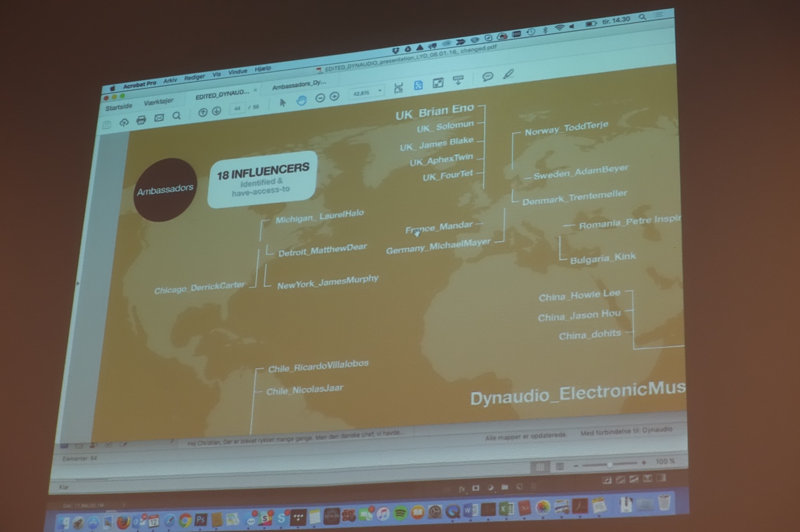Open the Trash in the Dock
Screen dimensions: 800x532
[664, 503]
